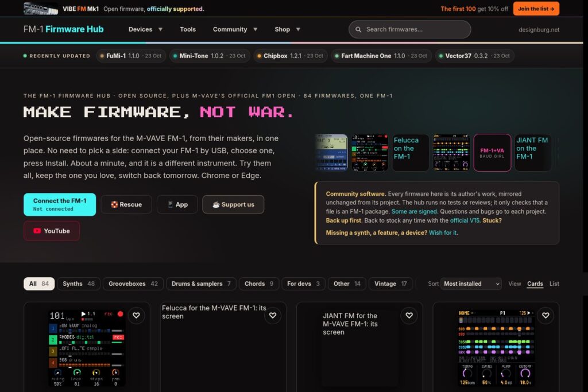Filter by Drums & samplers
The height and width of the screenshot is (392, 588).
click(201, 284)
